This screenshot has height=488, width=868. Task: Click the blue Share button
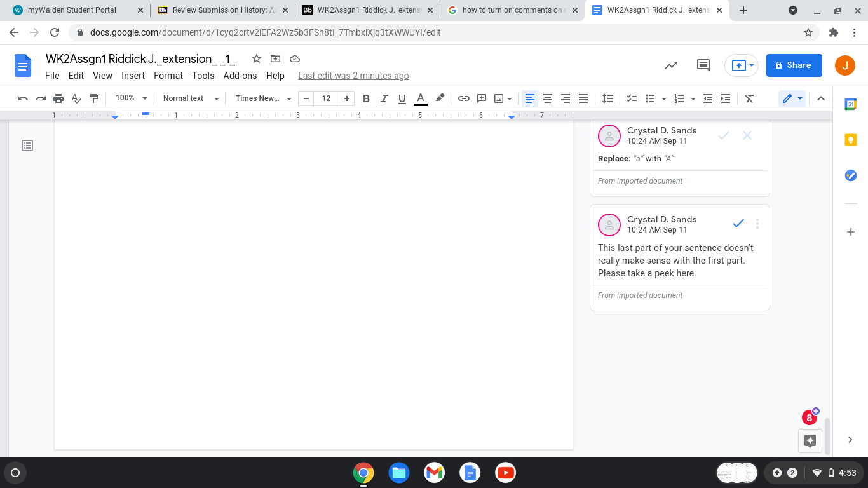[794, 65]
